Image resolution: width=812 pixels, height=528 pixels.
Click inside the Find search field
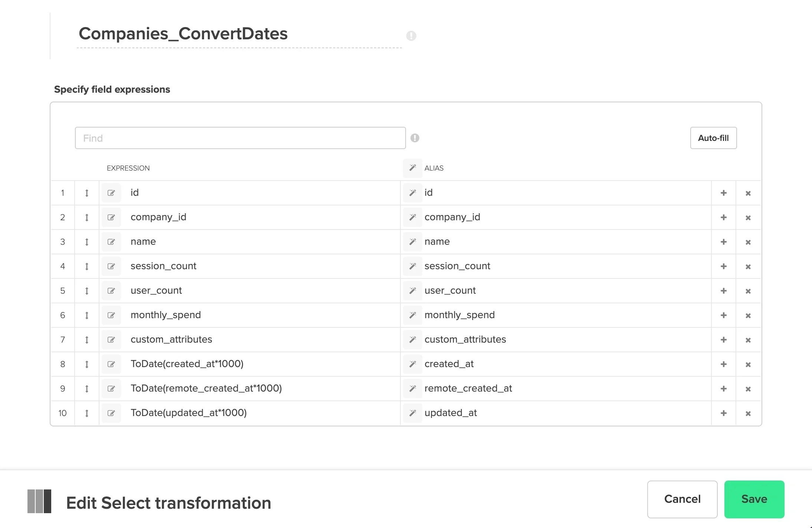(x=240, y=138)
